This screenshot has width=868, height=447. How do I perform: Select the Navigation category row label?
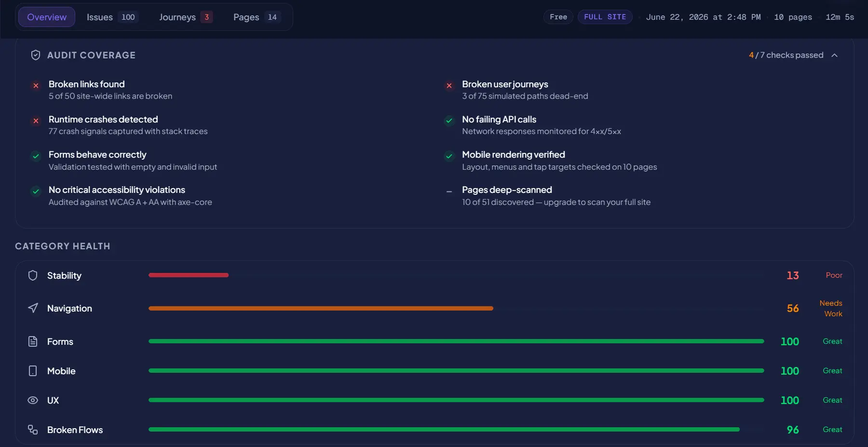point(69,308)
